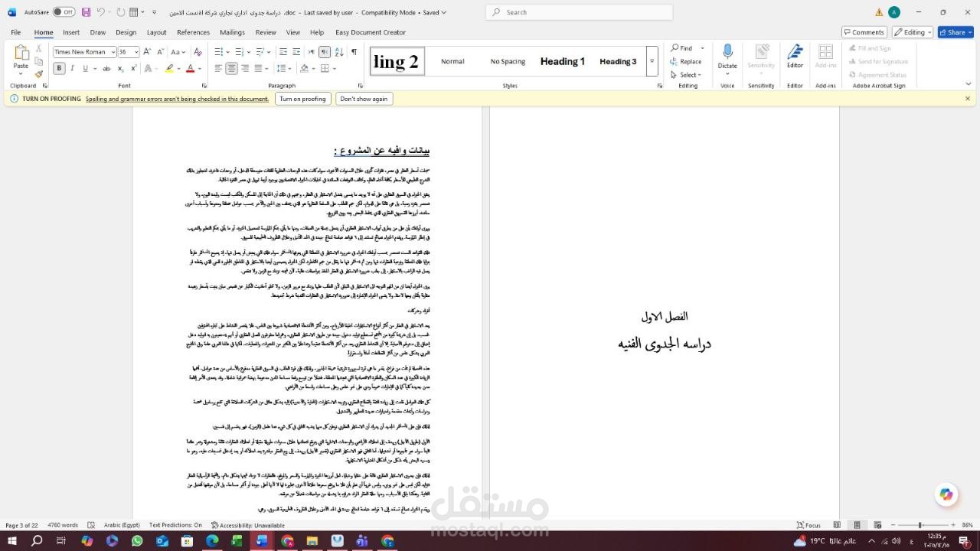Click the Turn on proofing button
The image size is (980, 551).
[x=302, y=99]
